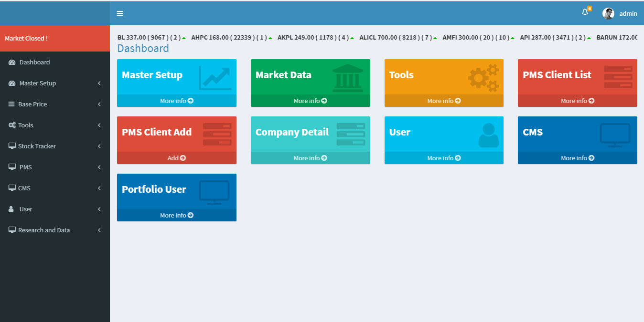
Task: Expand Research and Data menu
Action: click(43, 230)
